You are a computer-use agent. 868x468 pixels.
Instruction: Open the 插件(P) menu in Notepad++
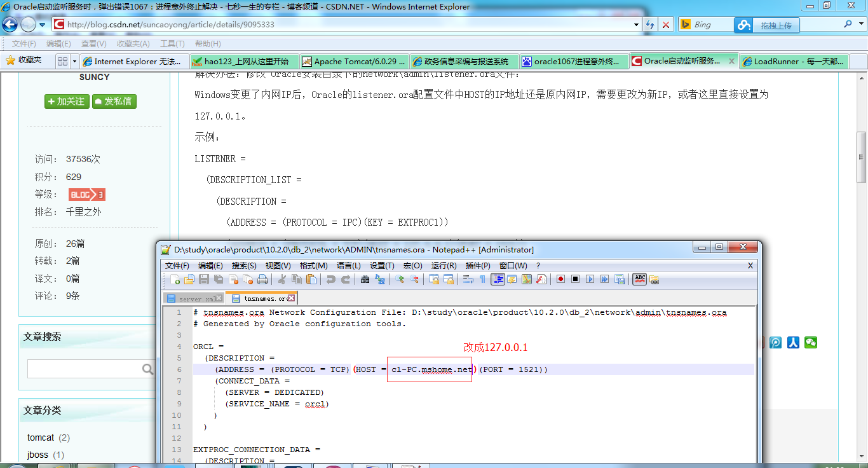pos(477,265)
